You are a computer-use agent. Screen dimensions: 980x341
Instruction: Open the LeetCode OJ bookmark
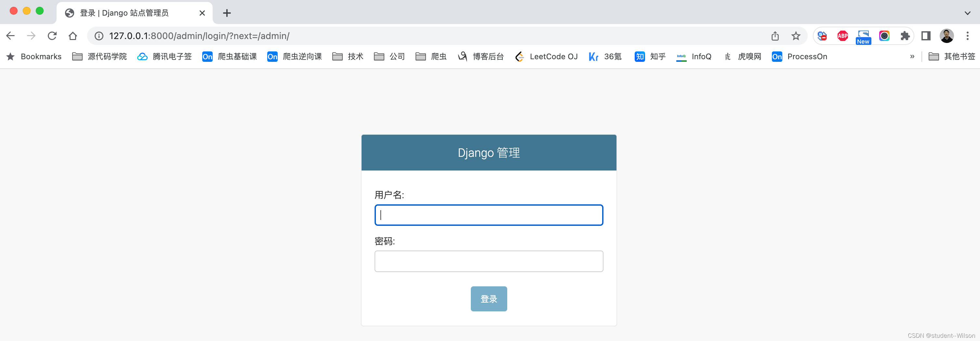click(x=546, y=57)
